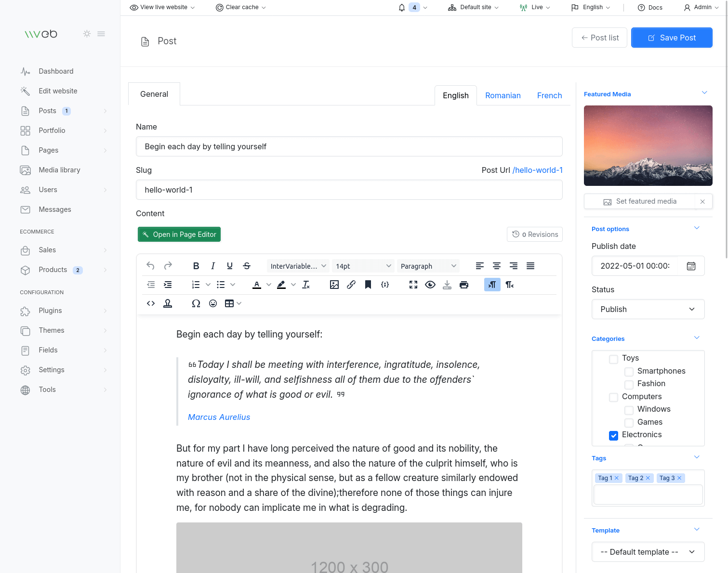728x573 pixels.
Task: Click the insert image icon
Action: (334, 285)
